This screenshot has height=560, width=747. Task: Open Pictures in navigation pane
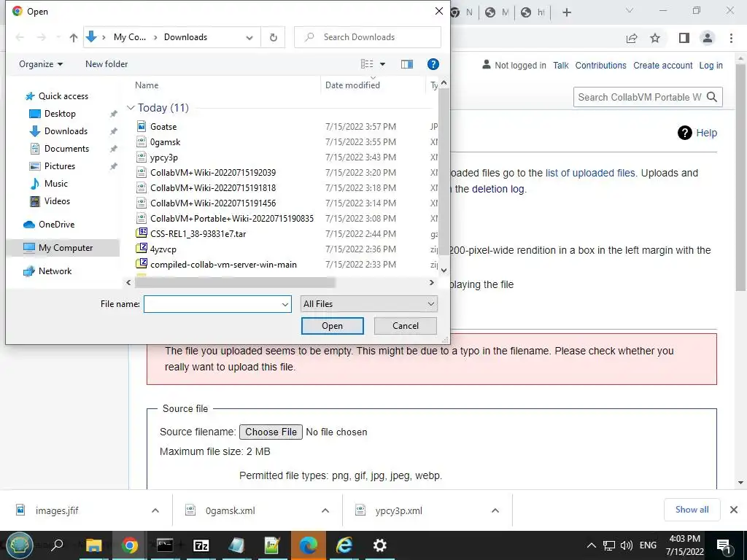pyautogui.click(x=60, y=166)
